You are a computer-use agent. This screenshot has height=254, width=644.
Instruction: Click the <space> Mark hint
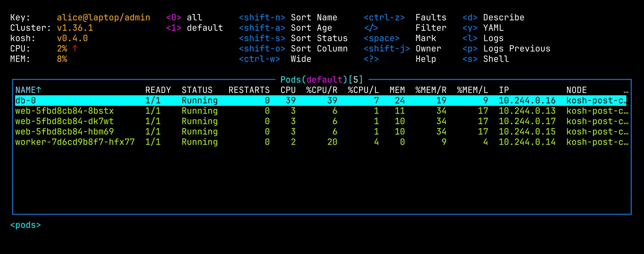point(400,38)
